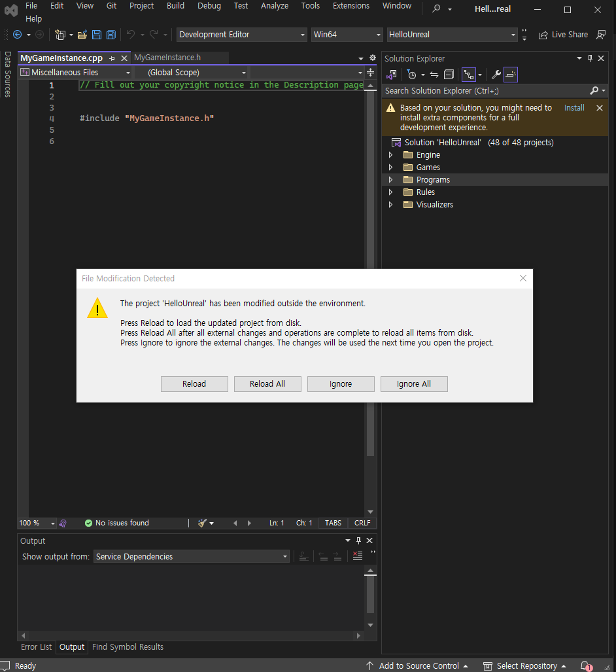Expand the Rules folder node
The width and height of the screenshot is (616, 672).
click(x=390, y=192)
